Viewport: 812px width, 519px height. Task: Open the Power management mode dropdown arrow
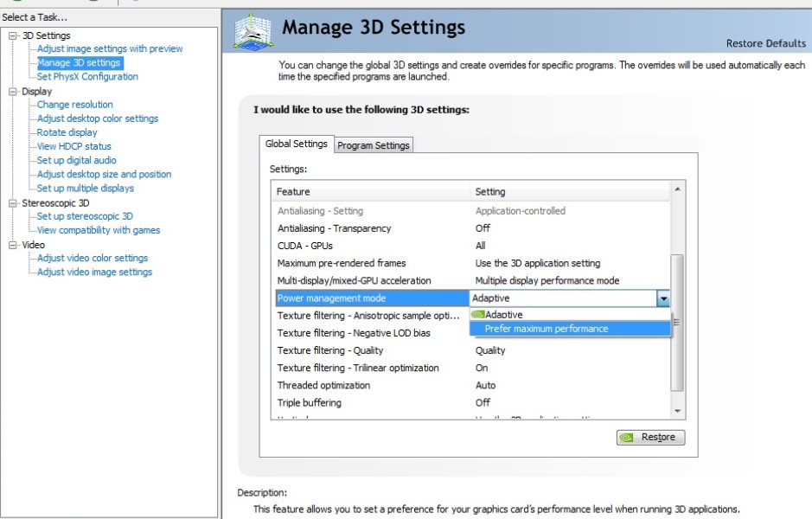pos(663,298)
